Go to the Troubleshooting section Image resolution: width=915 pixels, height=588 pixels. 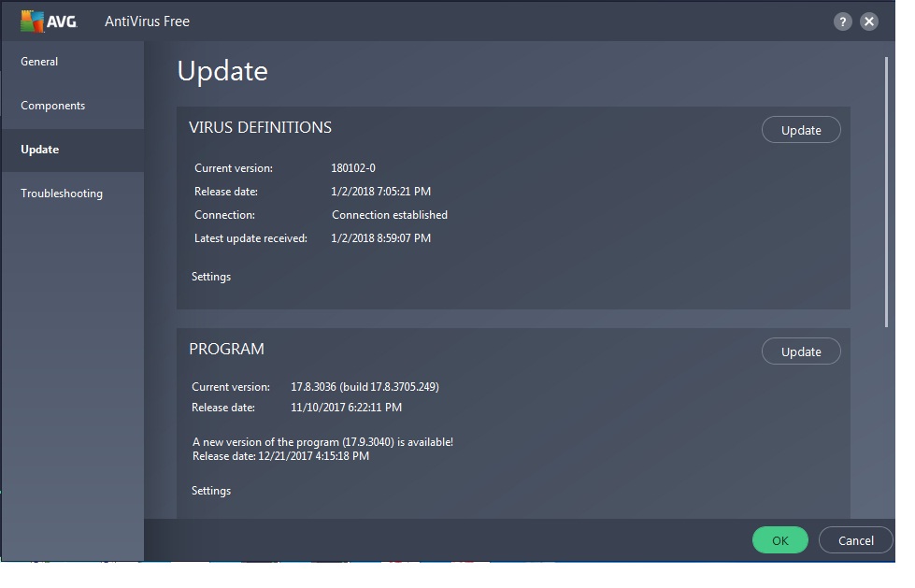point(62,194)
